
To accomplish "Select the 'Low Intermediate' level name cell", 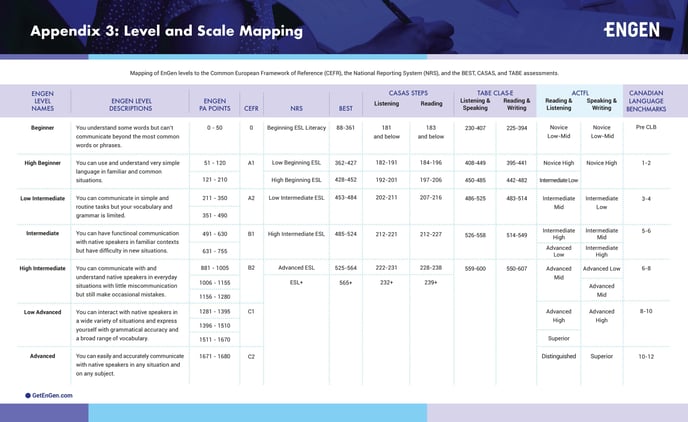I will tap(43, 198).
